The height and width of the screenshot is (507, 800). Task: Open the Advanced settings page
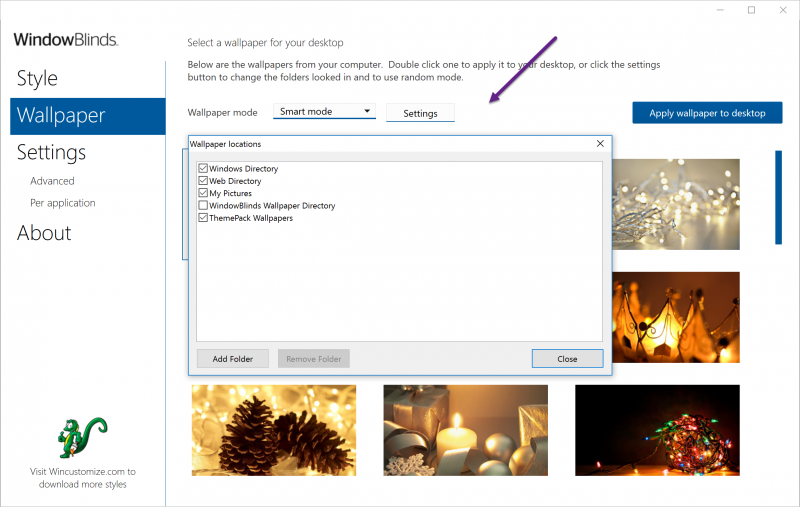(52, 181)
